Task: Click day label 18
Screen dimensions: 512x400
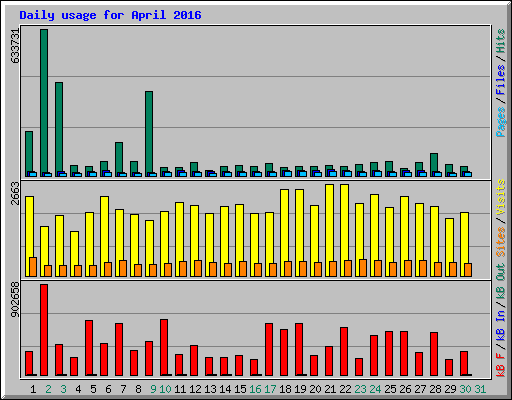Action: 285,389
